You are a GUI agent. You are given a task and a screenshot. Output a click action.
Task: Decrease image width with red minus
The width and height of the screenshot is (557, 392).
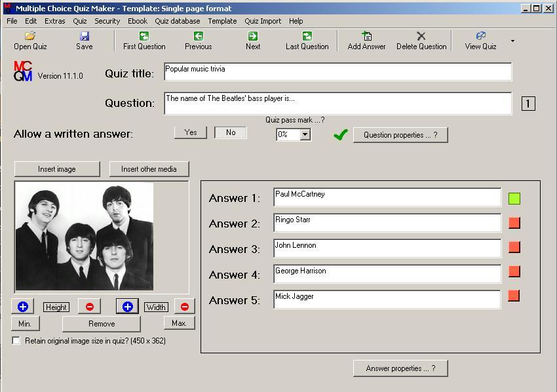coord(184,306)
